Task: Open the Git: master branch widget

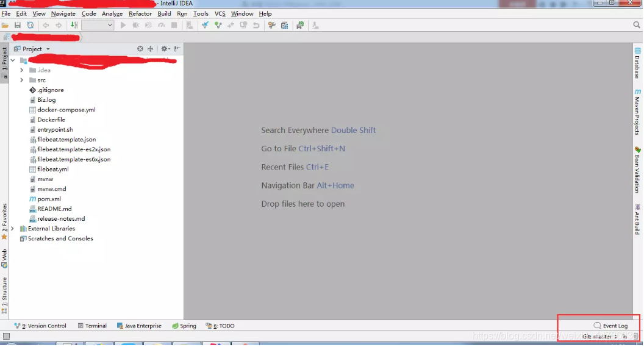Action: (x=599, y=337)
